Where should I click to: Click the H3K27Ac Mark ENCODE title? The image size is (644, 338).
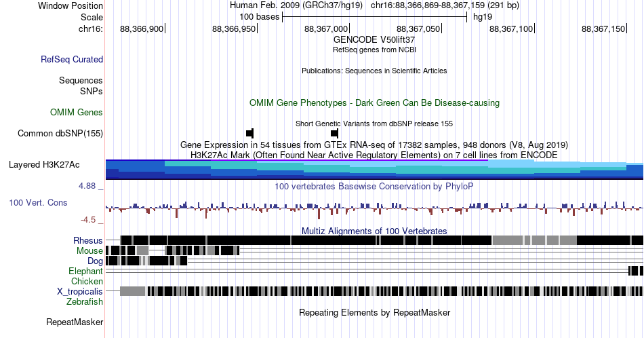(x=374, y=155)
